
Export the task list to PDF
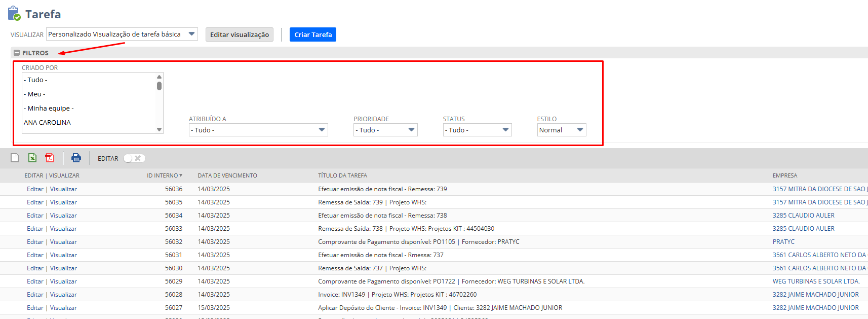pos(50,158)
